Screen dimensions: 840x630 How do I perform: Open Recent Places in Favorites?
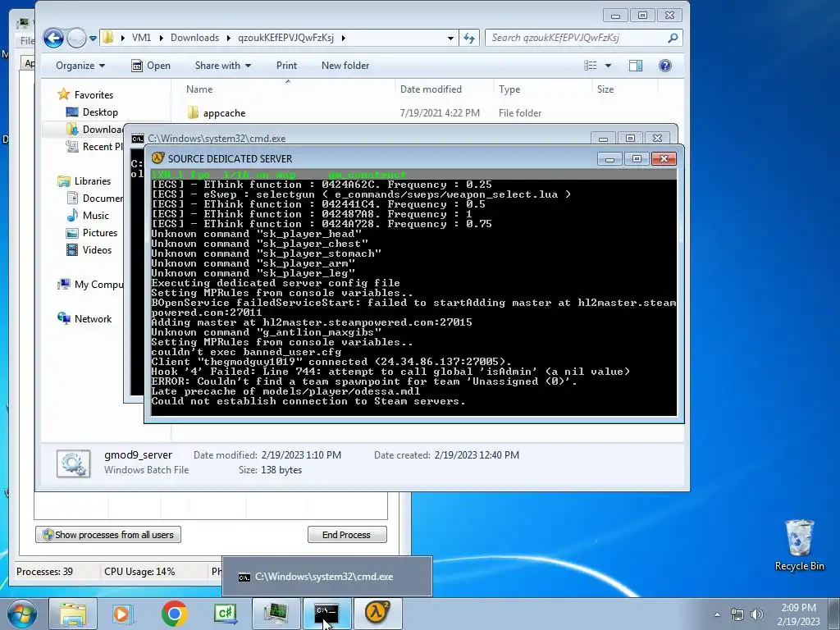pos(94,146)
